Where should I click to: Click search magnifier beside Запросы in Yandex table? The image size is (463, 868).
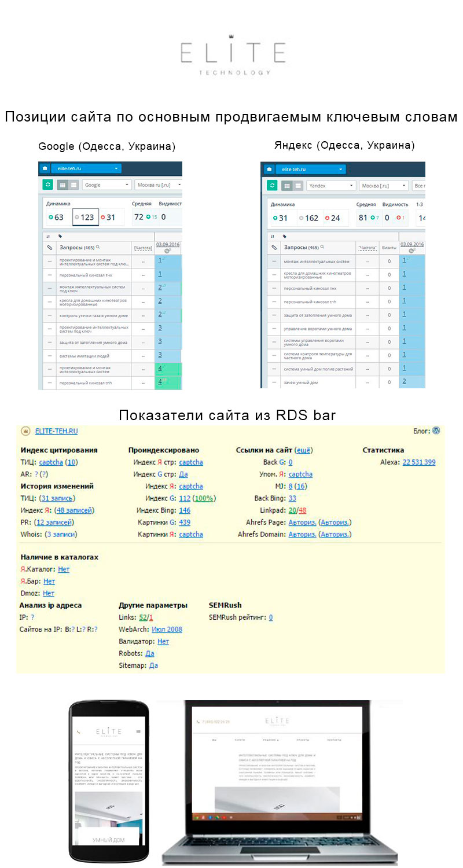(323, 247)
